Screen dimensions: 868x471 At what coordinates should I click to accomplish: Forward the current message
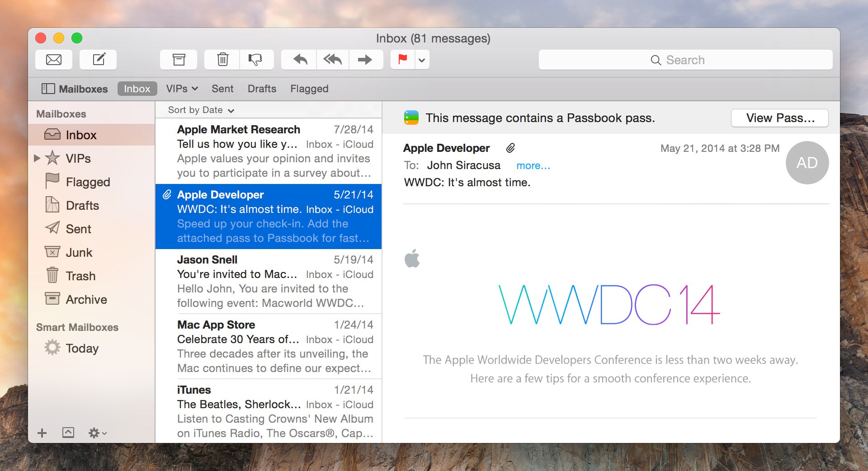[x=365, y=59]
